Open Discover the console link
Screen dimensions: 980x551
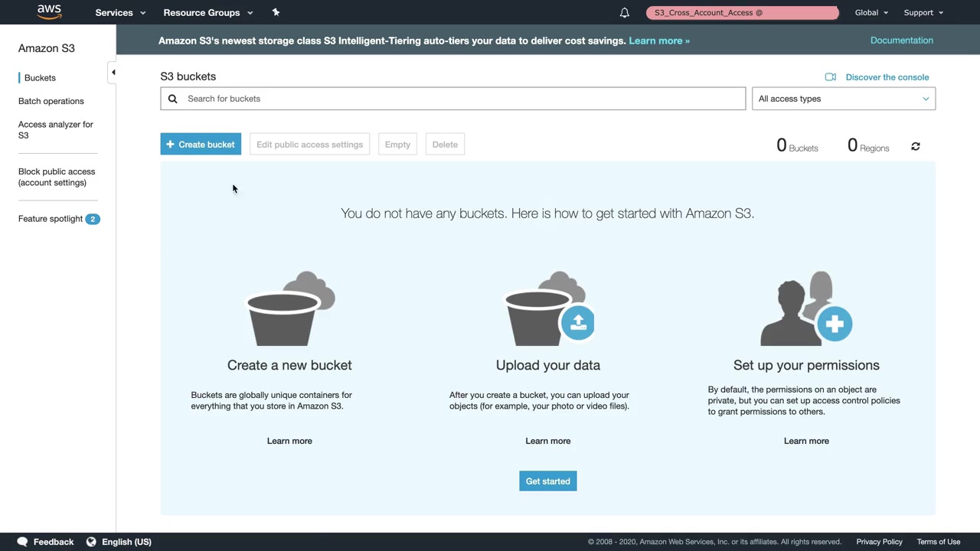coord(887,77)
